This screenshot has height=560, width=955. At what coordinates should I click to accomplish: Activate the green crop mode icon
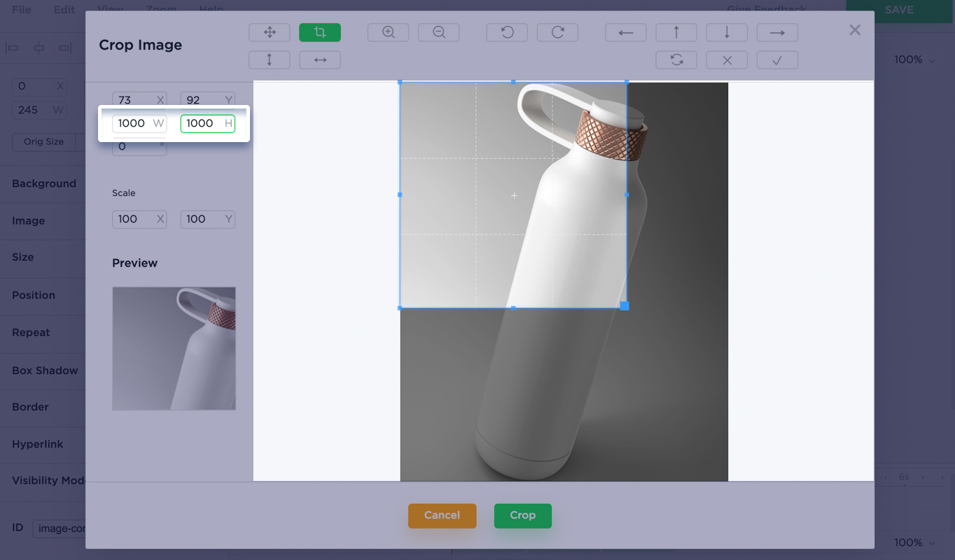point(320,32)
